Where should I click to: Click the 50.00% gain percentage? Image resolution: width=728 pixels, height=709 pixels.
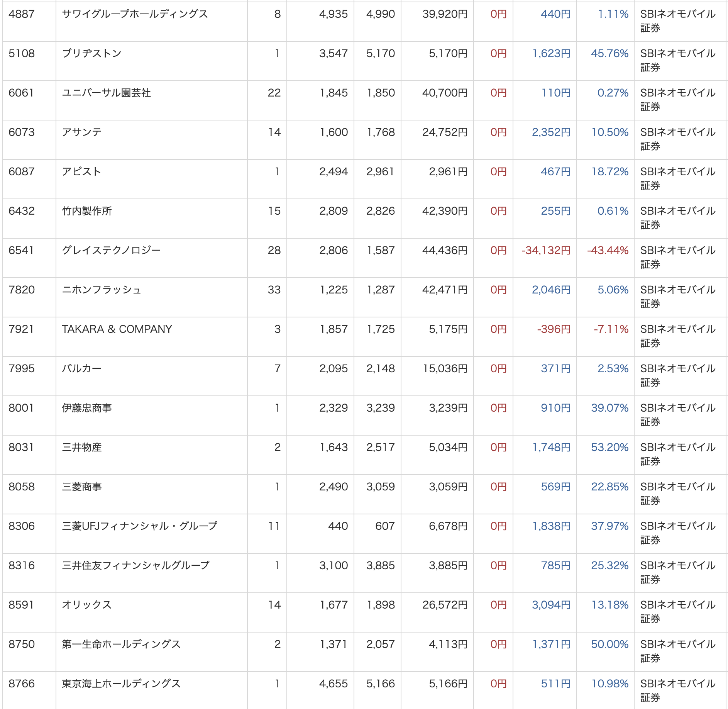click(609, 645)
